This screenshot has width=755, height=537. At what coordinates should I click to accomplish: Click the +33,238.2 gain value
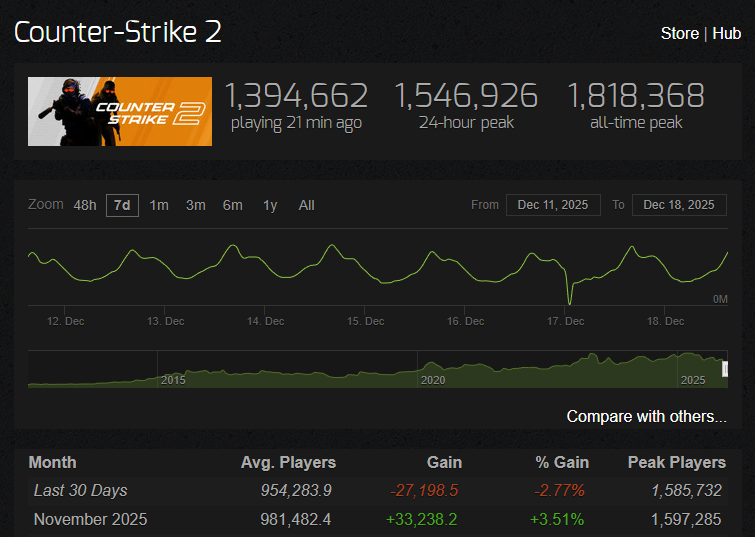pyautogui.click(x=422, y=520)
